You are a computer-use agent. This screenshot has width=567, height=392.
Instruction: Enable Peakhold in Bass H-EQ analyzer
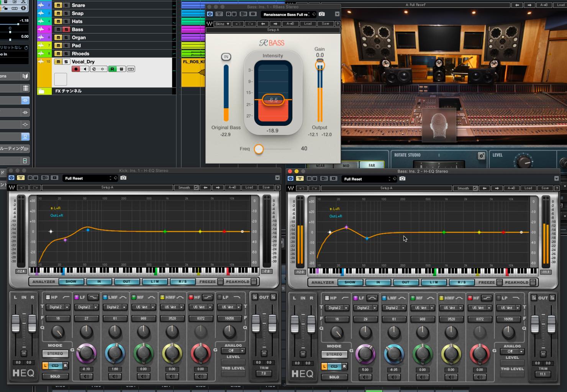point(533,283)
